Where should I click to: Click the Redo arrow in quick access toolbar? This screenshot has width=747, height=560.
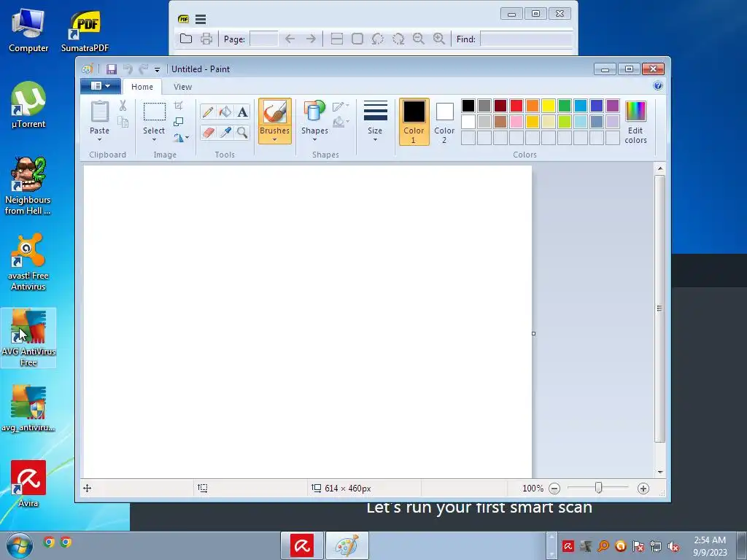(144, 69)
